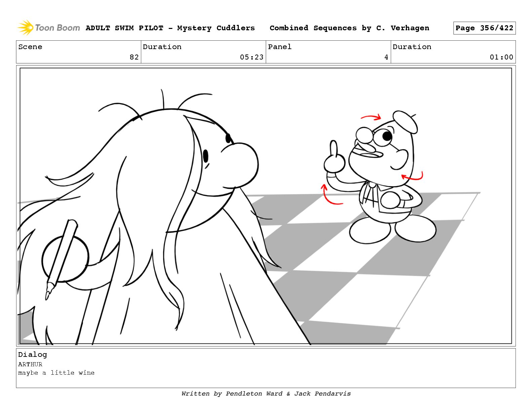The height and width of the screenshot is (412, 532).
Task: Select the character name ARTHUR
Action: [x=30, y=364]
